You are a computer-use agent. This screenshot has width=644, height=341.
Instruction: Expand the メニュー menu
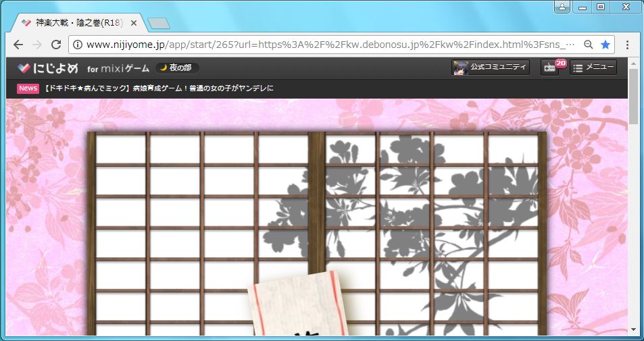593,68
